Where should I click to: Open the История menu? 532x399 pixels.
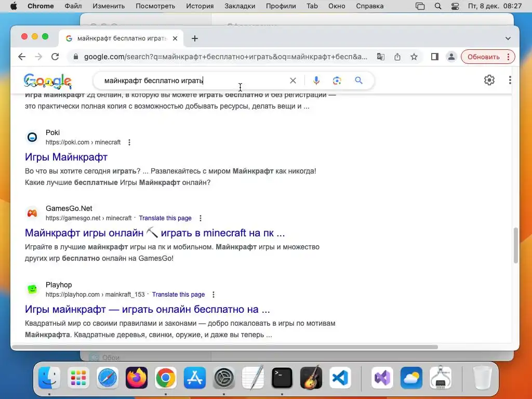coord(200,6)
